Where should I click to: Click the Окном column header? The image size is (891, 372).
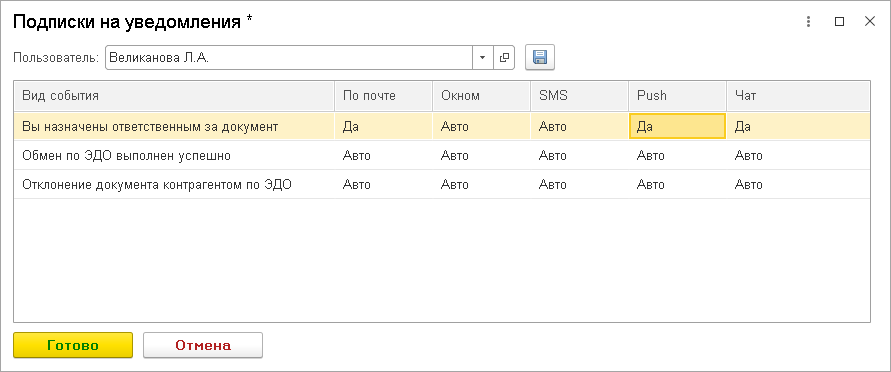tap(482, 96)
